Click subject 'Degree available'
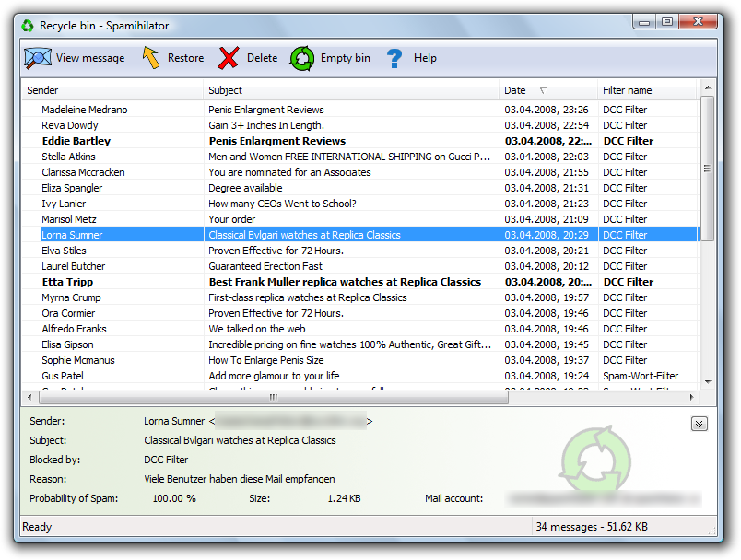Screen dimensions: 741x560 pyautogui.click(x=245, y=188)
